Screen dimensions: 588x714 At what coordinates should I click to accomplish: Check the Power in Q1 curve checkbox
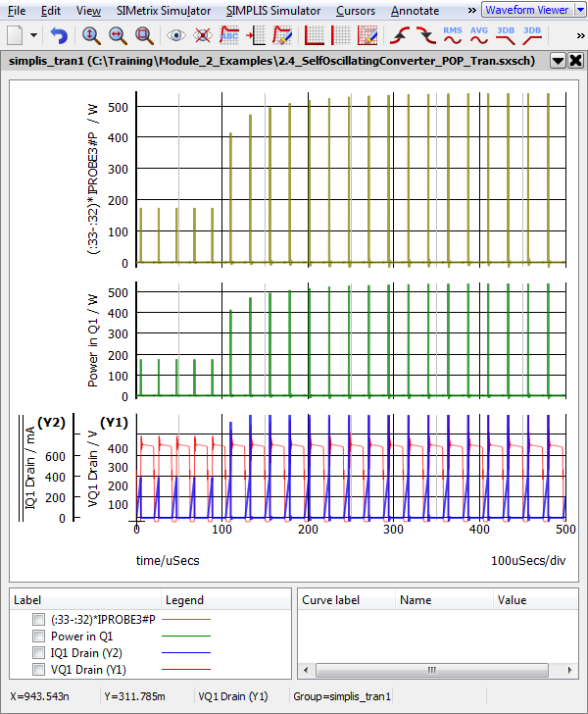[x=38, y=637]
